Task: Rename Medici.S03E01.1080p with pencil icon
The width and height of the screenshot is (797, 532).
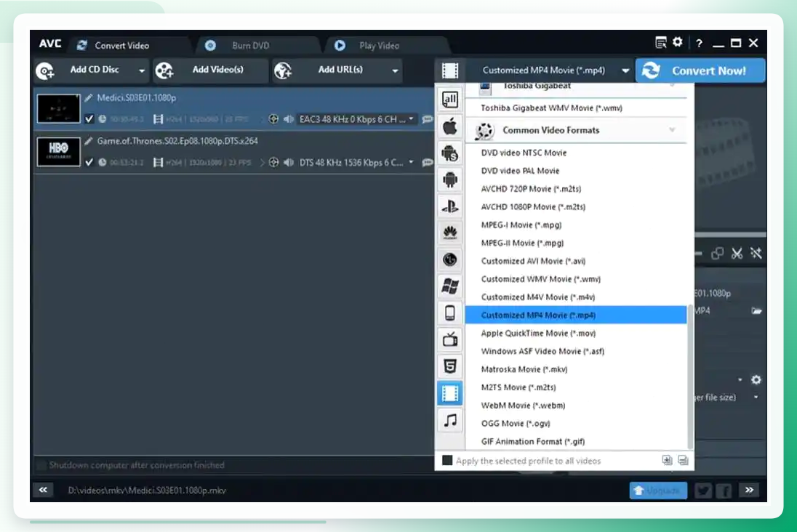Action: click(x=89, y=97)
